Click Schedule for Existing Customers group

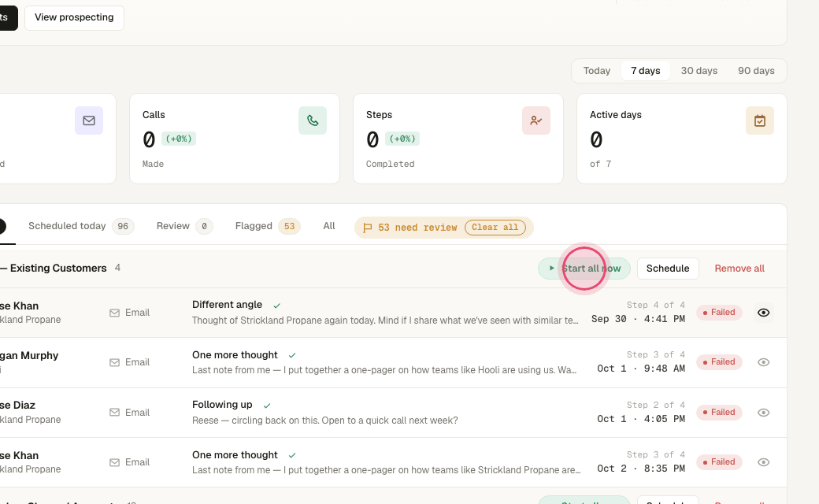tap(668, 269)
